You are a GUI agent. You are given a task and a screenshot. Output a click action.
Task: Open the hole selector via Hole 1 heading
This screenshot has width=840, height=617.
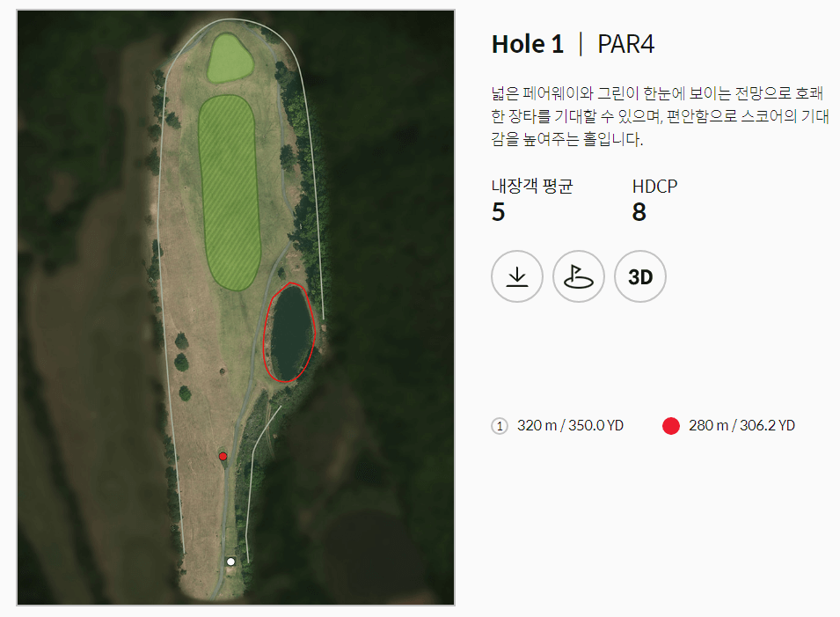tap(528, 42)
